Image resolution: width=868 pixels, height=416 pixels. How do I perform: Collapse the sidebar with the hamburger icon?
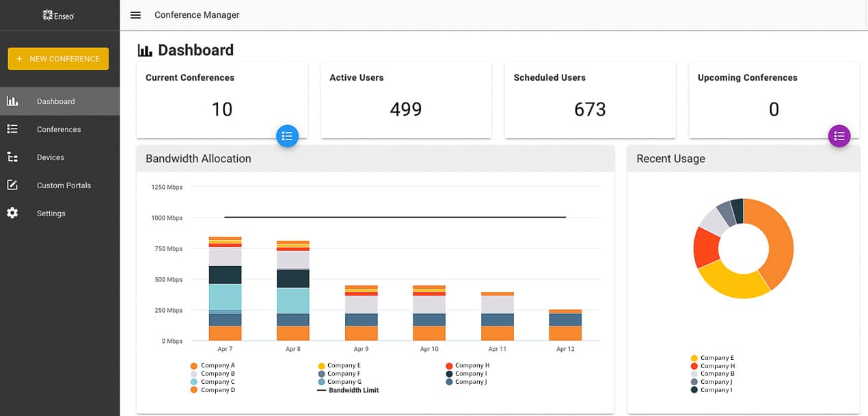tap(135, 14)
